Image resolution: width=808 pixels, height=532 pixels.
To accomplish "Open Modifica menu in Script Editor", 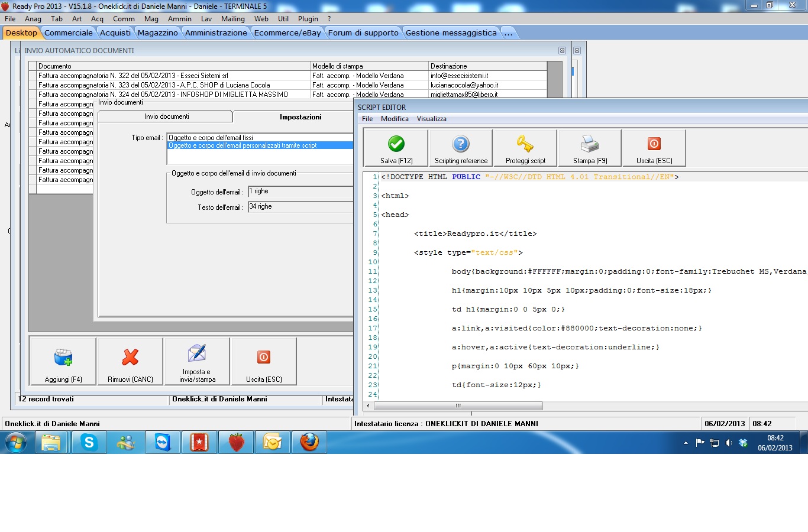I will (395, 119).
